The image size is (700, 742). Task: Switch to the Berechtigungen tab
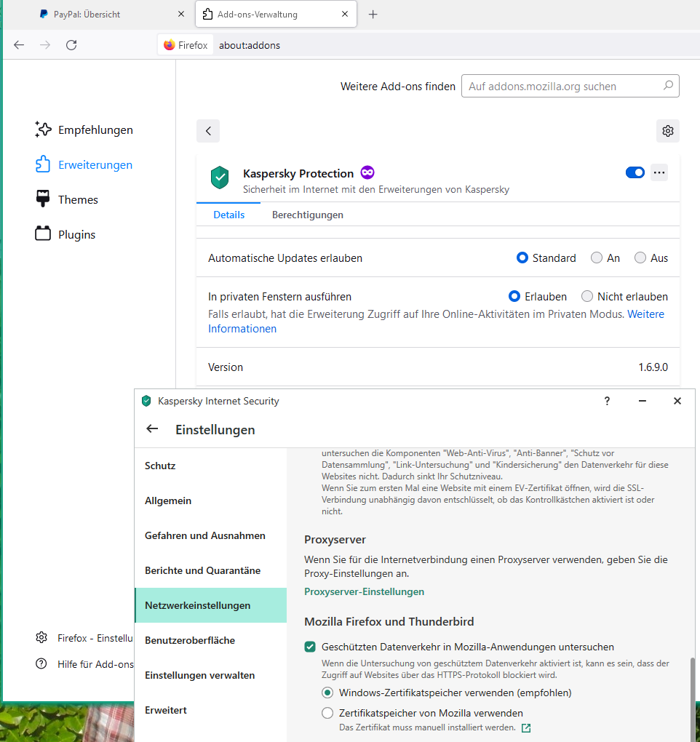(x=308, y=215)
